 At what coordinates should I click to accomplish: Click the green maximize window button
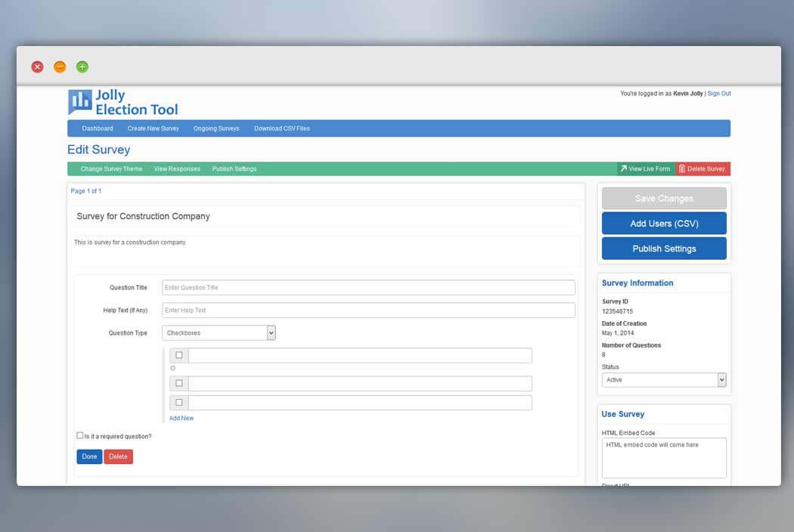point(82,66)
